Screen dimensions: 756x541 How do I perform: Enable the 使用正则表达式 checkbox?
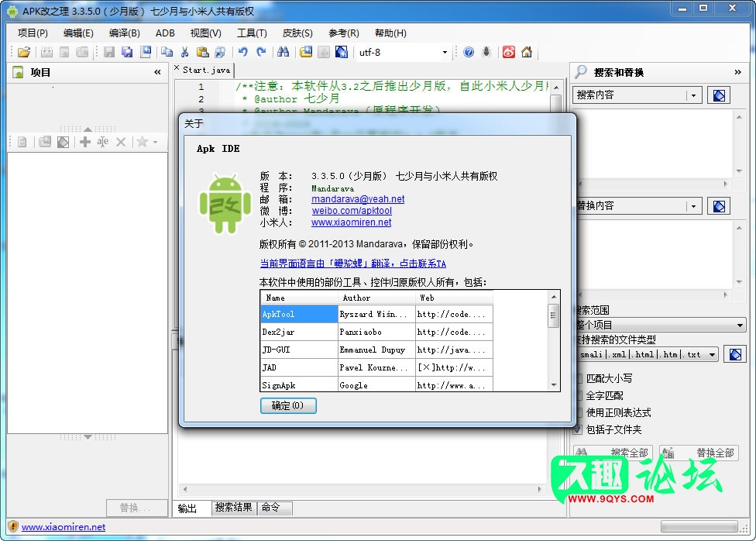578,412
